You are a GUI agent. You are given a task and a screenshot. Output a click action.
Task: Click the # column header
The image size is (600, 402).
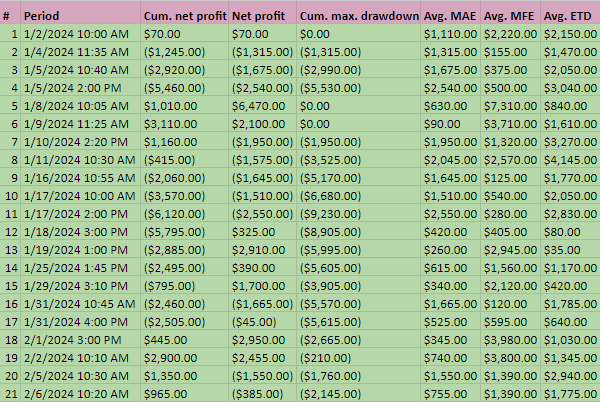[10, 15]
